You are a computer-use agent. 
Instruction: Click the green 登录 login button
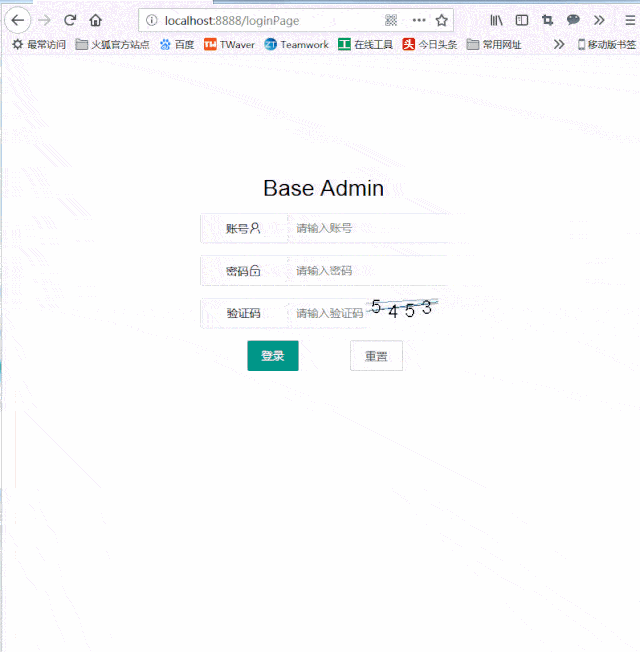[x=273, y=356]
